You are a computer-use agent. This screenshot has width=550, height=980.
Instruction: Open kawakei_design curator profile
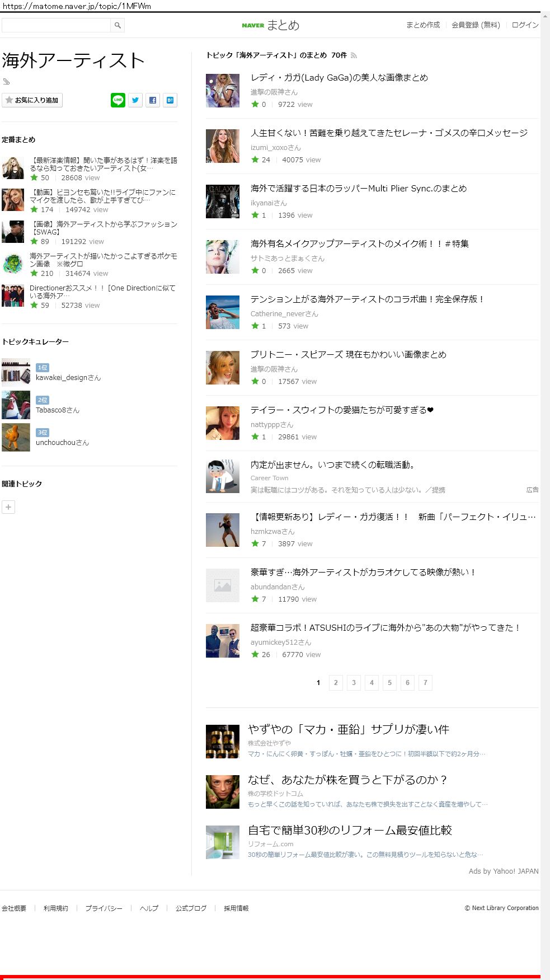(x=68, y=378)
